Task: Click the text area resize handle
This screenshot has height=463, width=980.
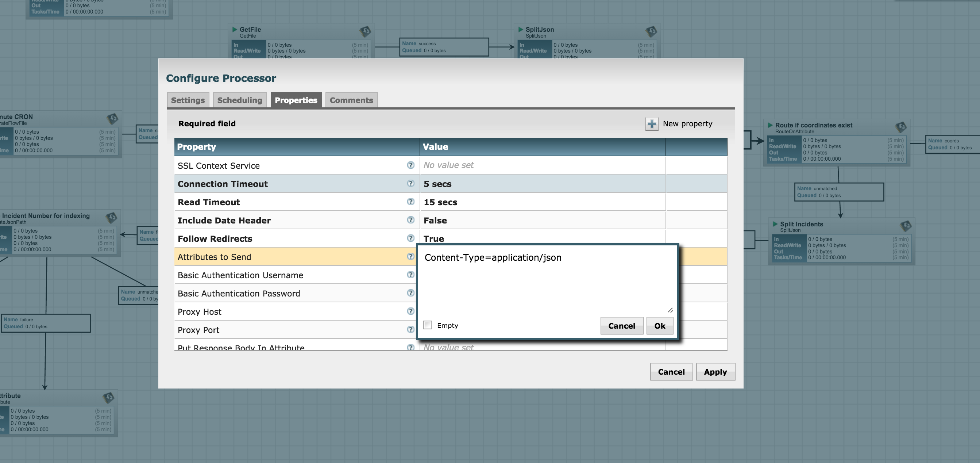Action: point(670,310)
